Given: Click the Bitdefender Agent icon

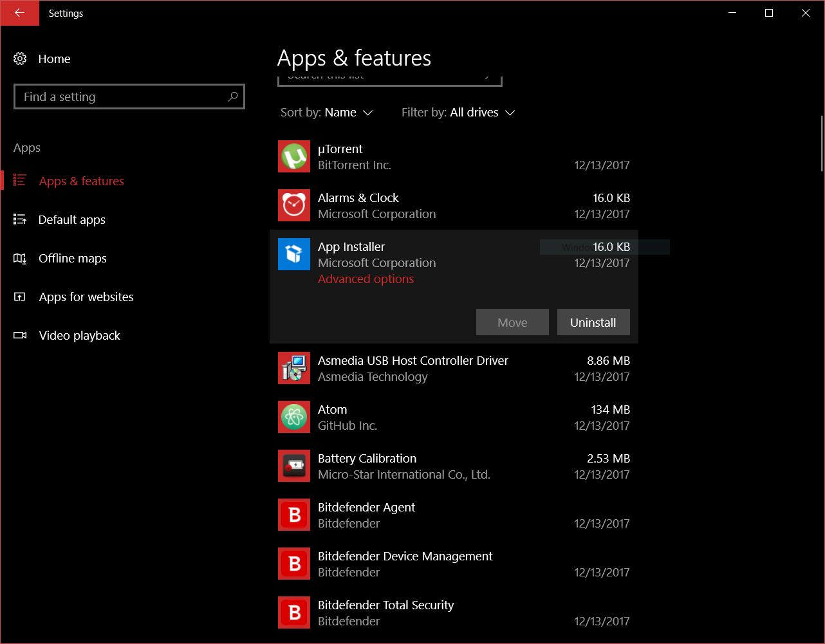Looking at the screenshot, I should (x=294, y=515).
